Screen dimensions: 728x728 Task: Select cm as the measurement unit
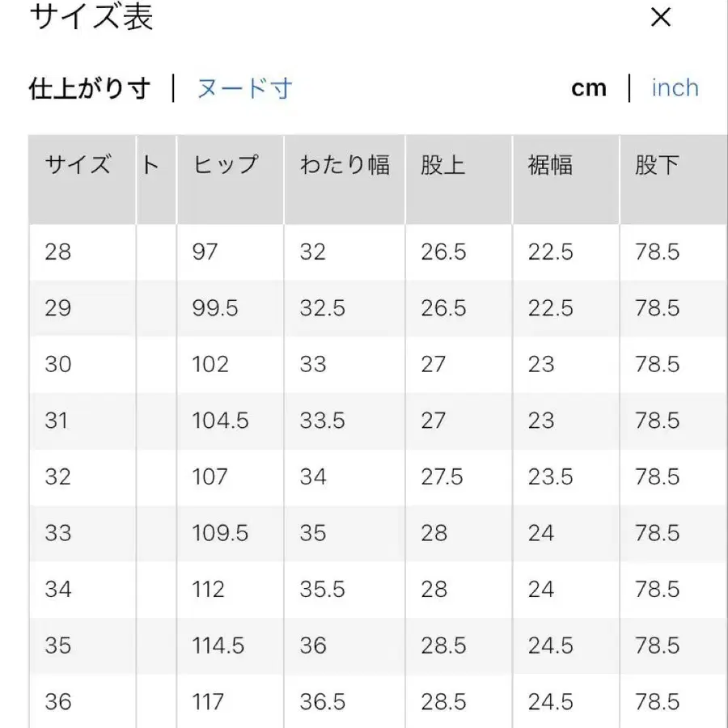pyautogui.click(x=590, y=87)
